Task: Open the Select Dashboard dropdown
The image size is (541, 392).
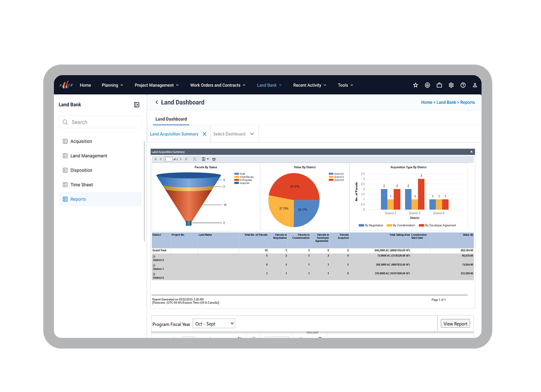Action: pos(234,134)
